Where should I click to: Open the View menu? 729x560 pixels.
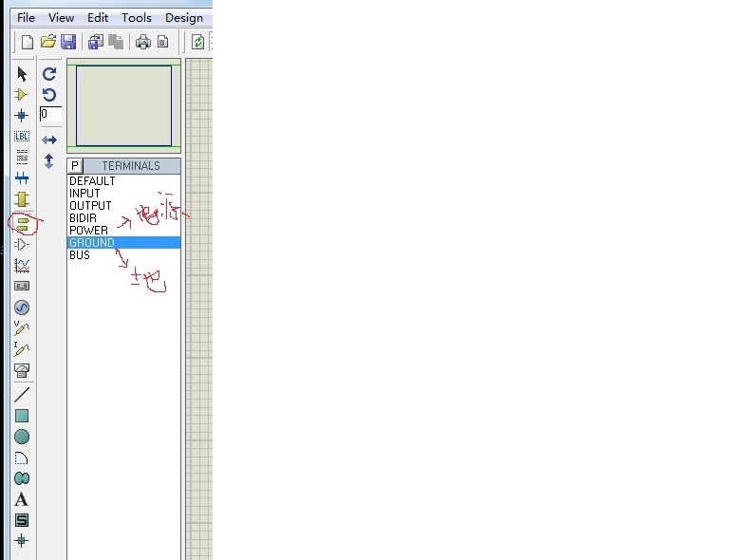click(x=61, y=18)
